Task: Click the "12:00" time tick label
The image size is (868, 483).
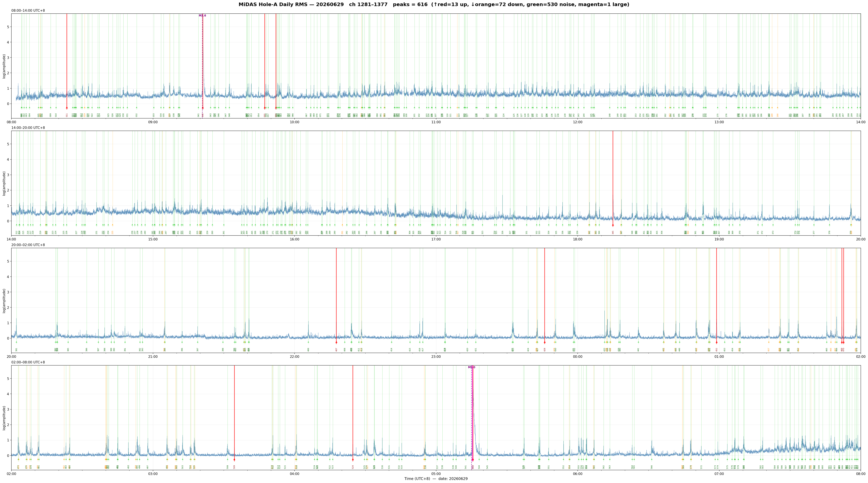Action: (x=577, y=122)
